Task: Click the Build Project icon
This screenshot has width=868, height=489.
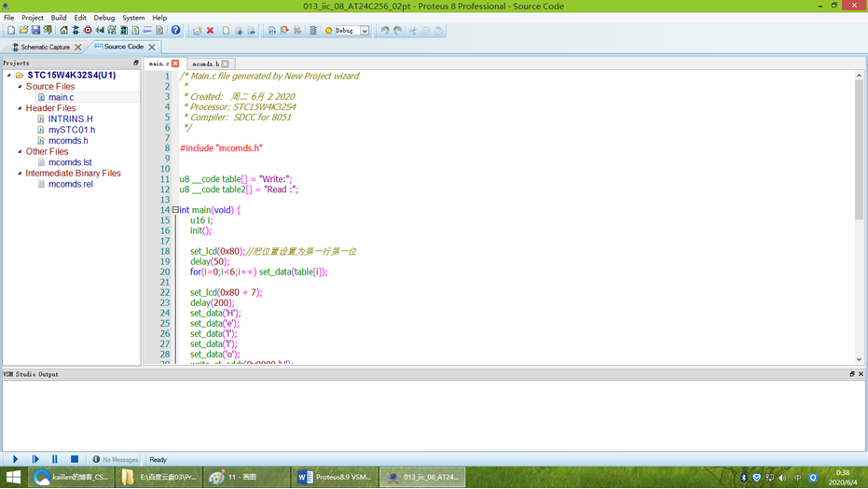Action: tap(272, 31)
